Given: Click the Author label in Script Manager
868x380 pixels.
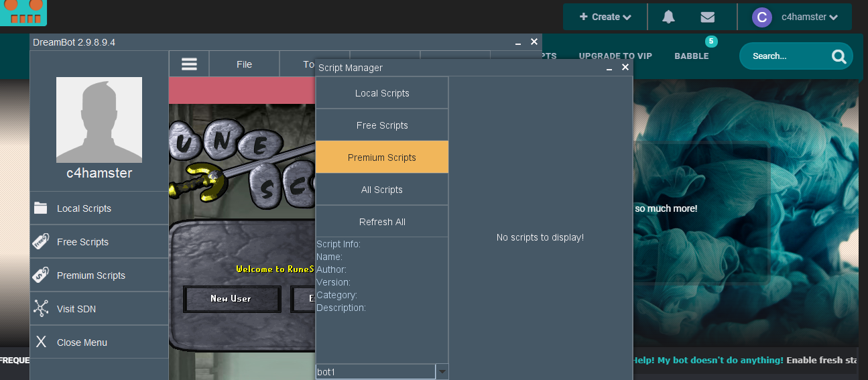Looking at the screenshot, I should [331, 269].
